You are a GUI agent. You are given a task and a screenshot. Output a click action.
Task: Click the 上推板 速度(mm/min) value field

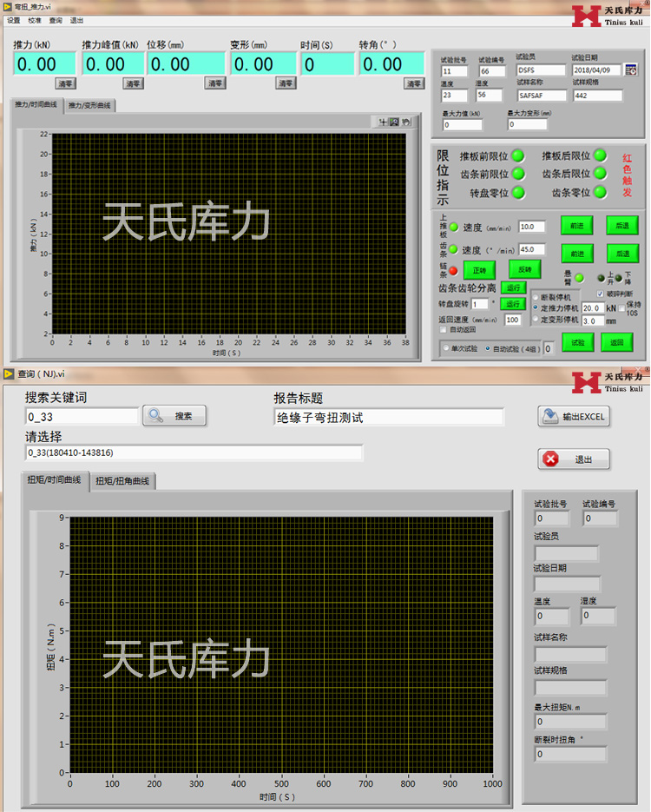point(532,227)
